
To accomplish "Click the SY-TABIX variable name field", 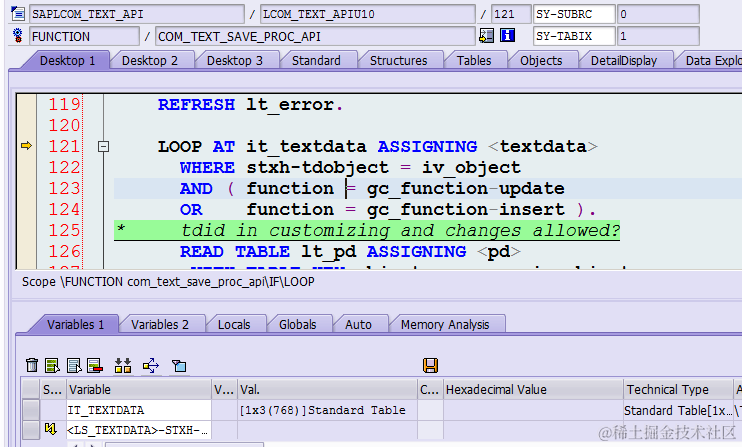I will click(574, 36).
